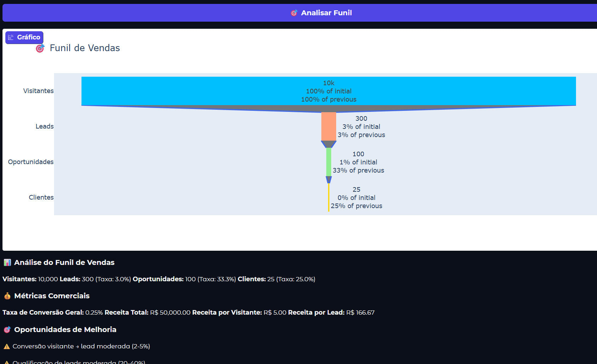Click the blue Visitantes funnel bar

(x=213, y=91)
